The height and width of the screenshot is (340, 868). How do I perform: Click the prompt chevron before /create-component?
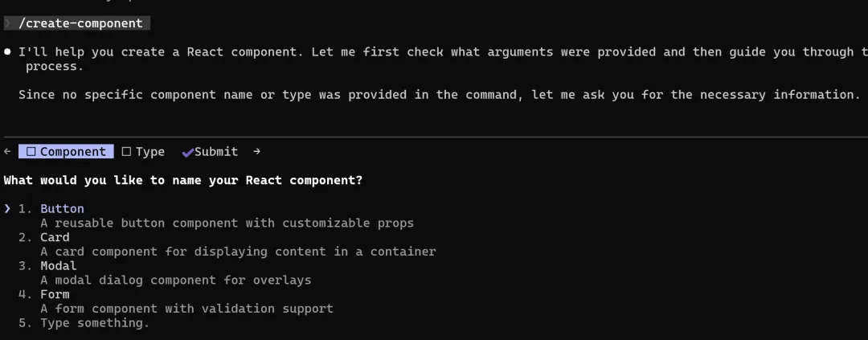tap(7, 23)
